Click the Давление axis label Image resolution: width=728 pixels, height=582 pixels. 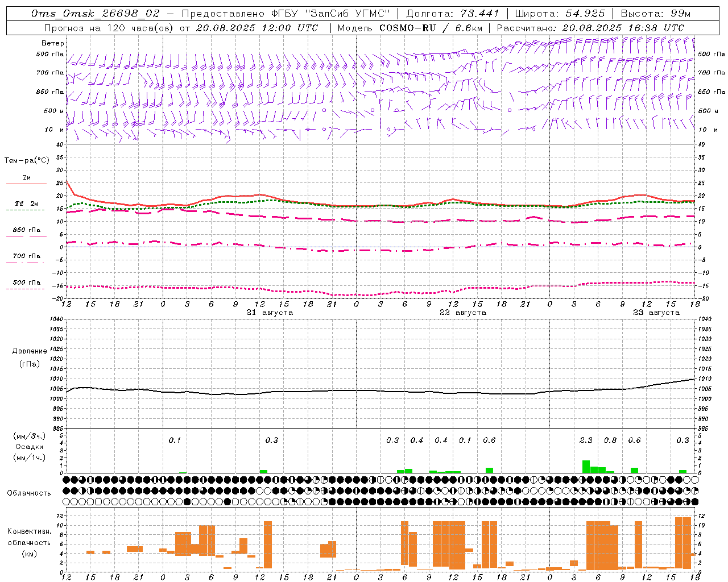[x=30, y=351]
